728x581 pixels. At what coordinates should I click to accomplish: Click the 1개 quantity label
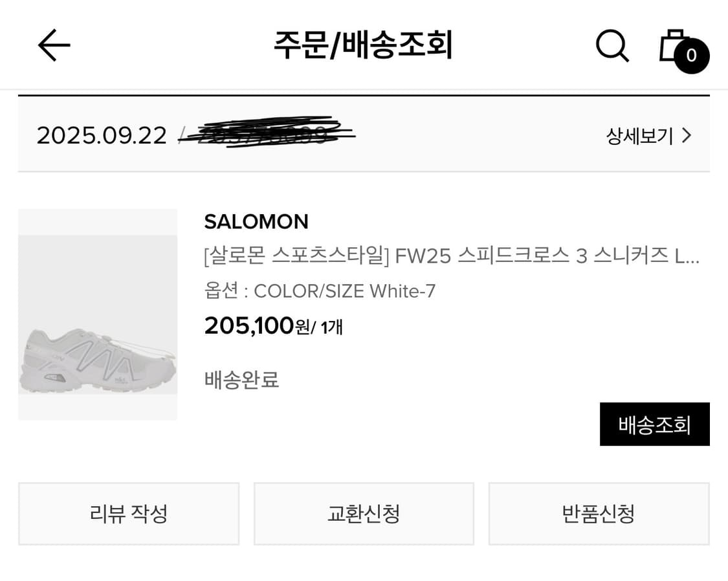(x=331, y=327)
